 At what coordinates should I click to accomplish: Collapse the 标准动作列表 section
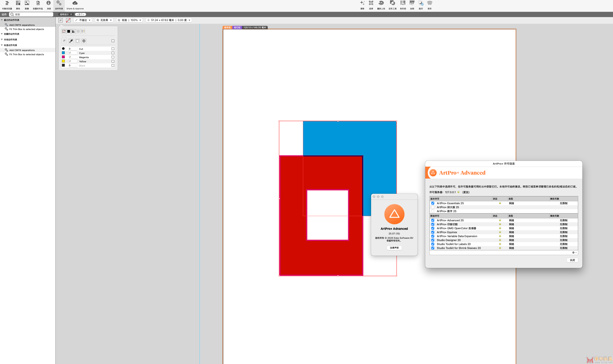2,45
